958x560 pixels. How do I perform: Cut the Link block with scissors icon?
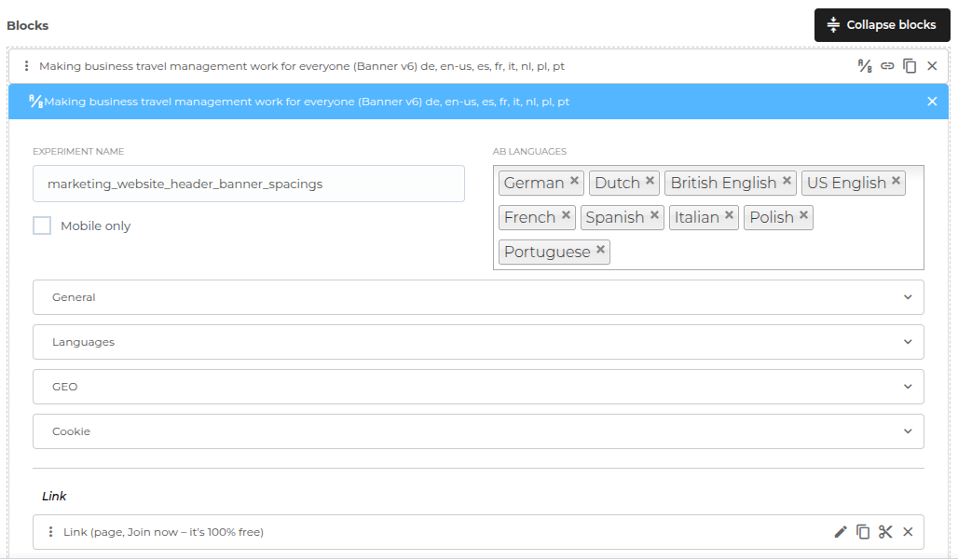pyautogui.click(x=885, y=532)
